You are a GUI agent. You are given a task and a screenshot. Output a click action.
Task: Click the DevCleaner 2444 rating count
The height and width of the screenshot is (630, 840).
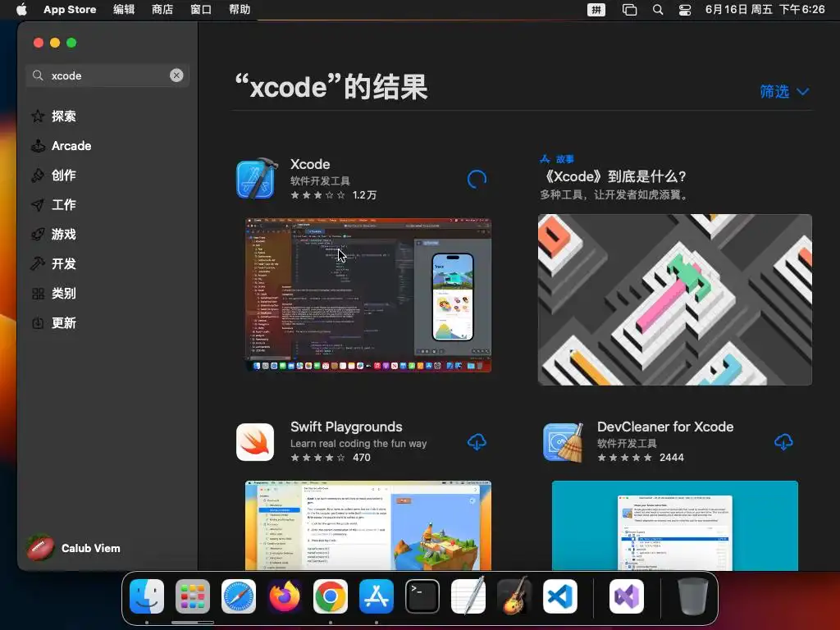pos(672,458)
